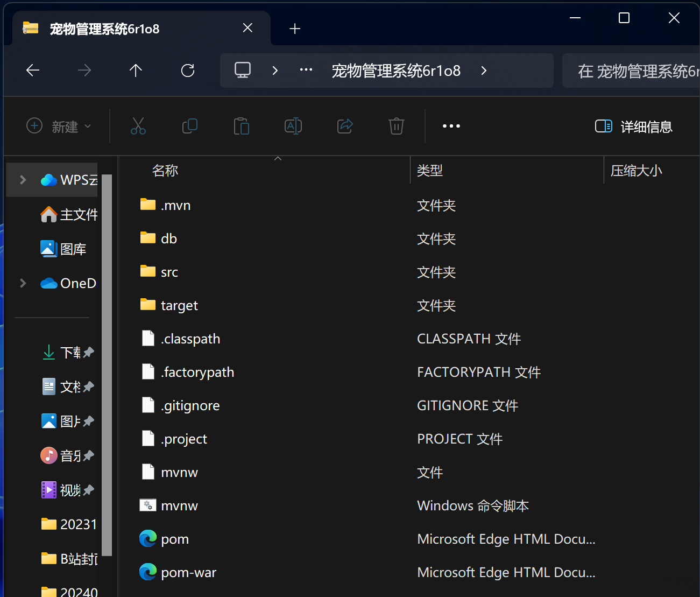
Task: Expand the chevron after 宠物管理系统6r1o8 path
Action: [484, 71]
